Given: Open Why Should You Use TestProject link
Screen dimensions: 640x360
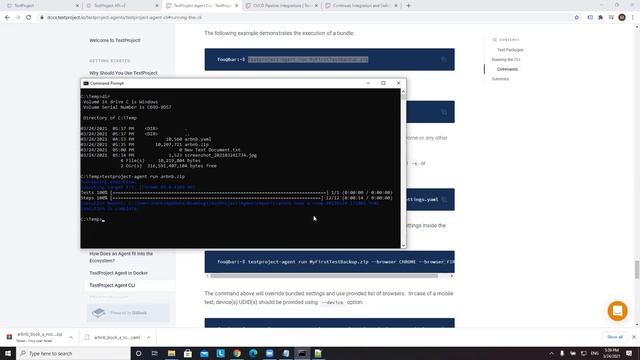Looking at the screenshot, I should point(123,73).
